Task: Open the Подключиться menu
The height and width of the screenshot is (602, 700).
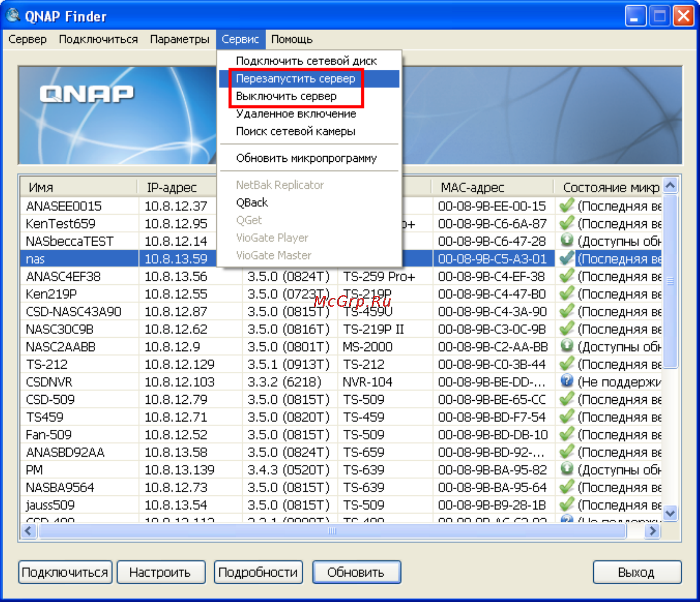Action: (98, 39)
